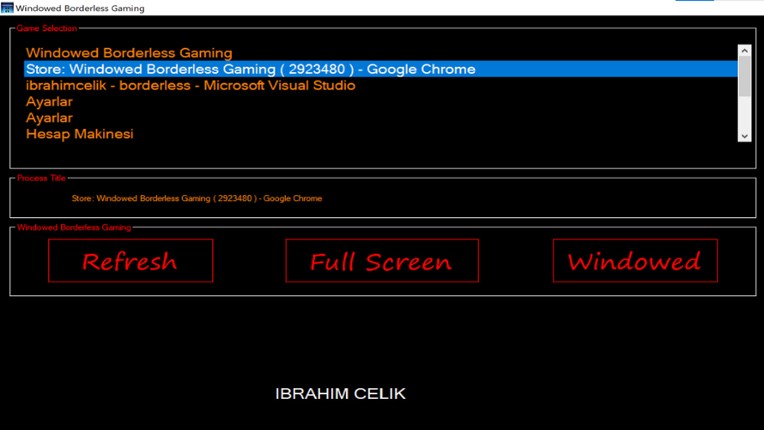Image resolution: width=764 pixels, height=430 pixels.
Task: Select the first Ayarlar list entry
Action: point(381,102)
